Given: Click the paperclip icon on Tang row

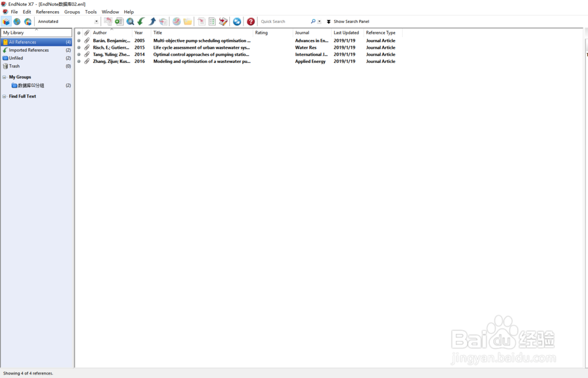Looking at the screenshot, I should 86,54.
